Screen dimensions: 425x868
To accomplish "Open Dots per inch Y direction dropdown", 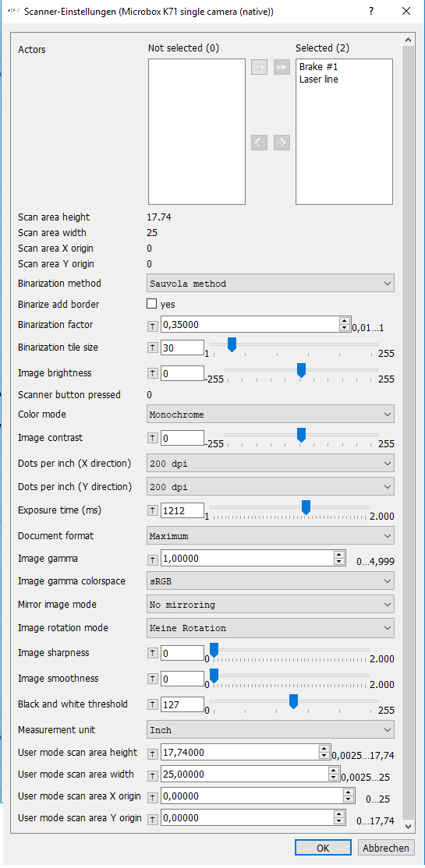I will click(271, 487).
